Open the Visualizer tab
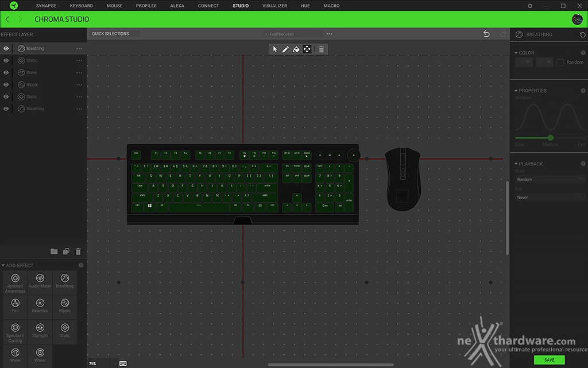Viewport: 588px width, 368px height. pyautogui.click(x=274, y=6)
